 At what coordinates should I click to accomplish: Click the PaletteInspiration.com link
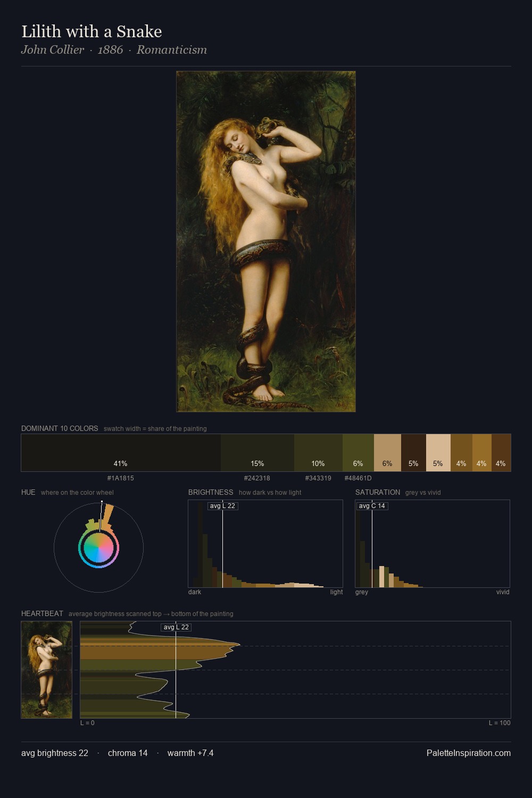pyautogui.click(x=469, y=753)
